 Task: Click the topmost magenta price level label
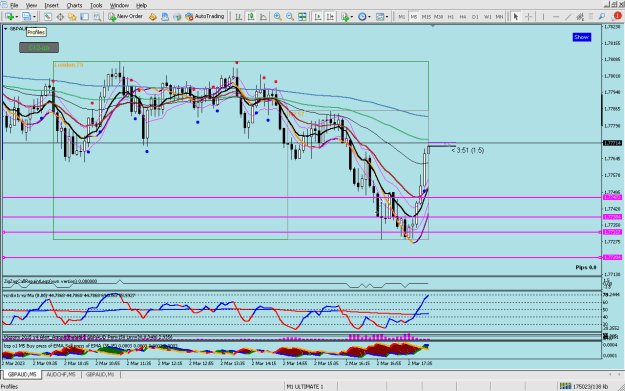pos(613,198)
